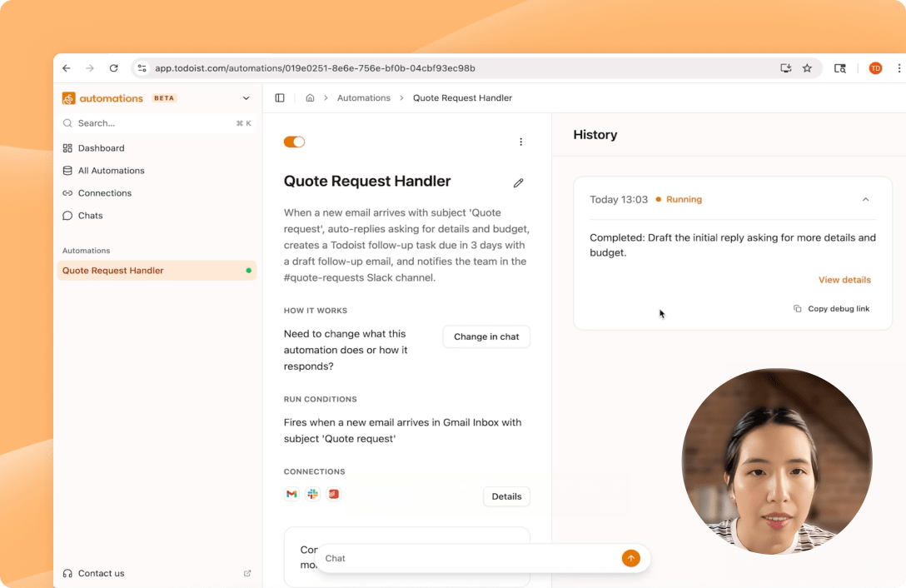The height and width of the screenshot is (588, 906).
Task: Open View details for the running entry
Action: click(x=844, y=280)
